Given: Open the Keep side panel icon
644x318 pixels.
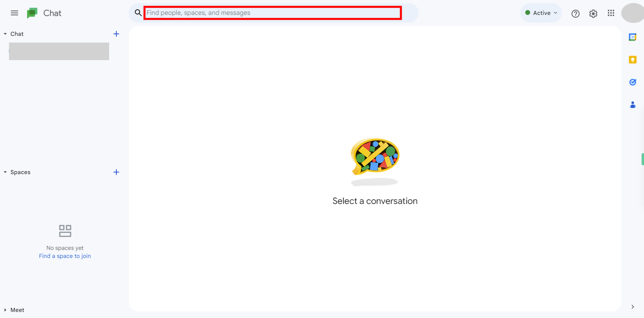Looking at the screenshot, I should tap(633, 60).
